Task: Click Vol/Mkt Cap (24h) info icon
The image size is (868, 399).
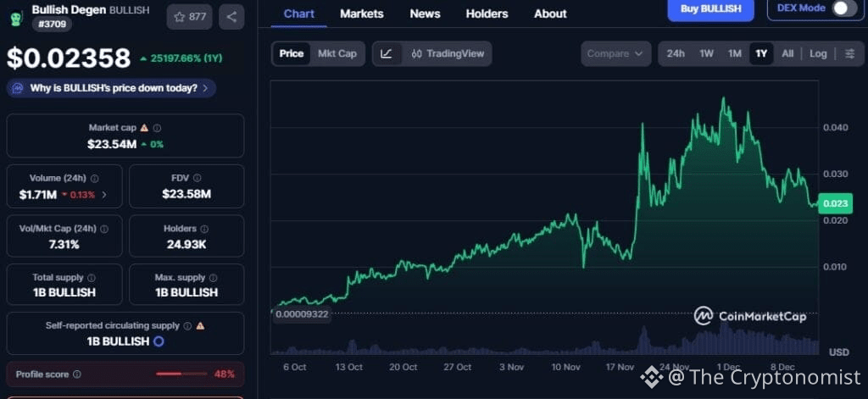Action: [104, 229]
